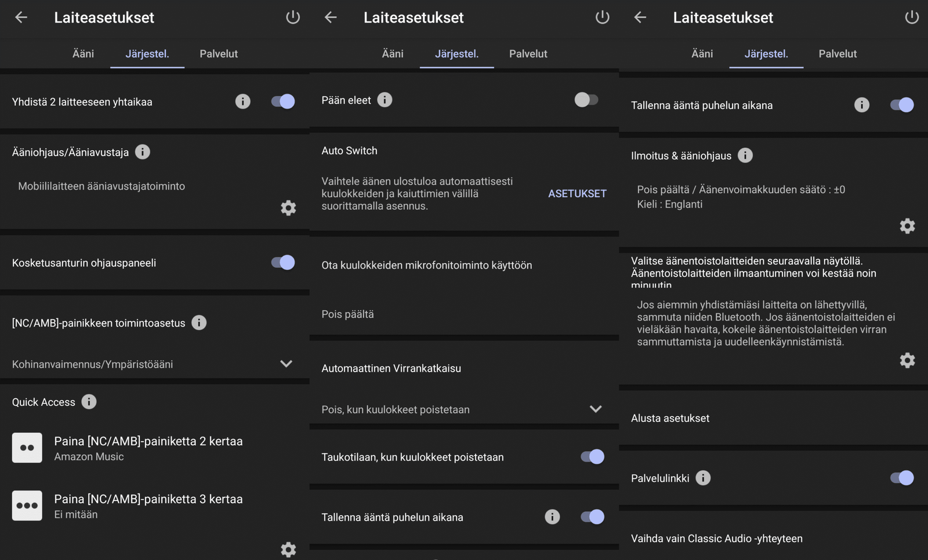Enable Pään eleet toggle
Image resolution: width=928 pixels, height=560 pixels.
586,100
